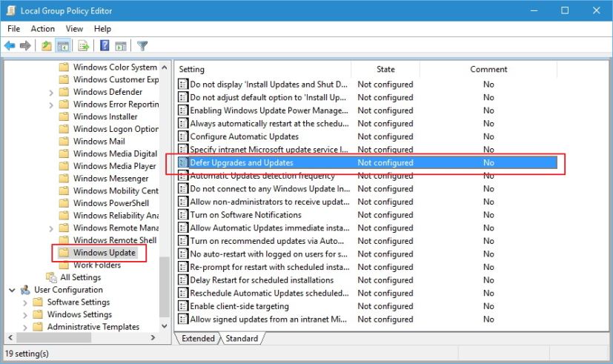This screenshot has height=364, width=613.
Task: Click the Export List toolbar icon
Action: [x=83, y=46]
